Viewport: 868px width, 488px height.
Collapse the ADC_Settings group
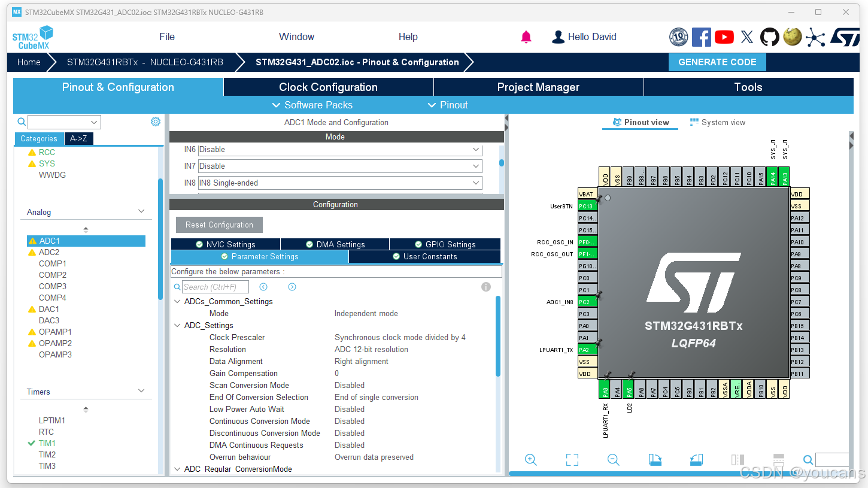tap(177, 325)
